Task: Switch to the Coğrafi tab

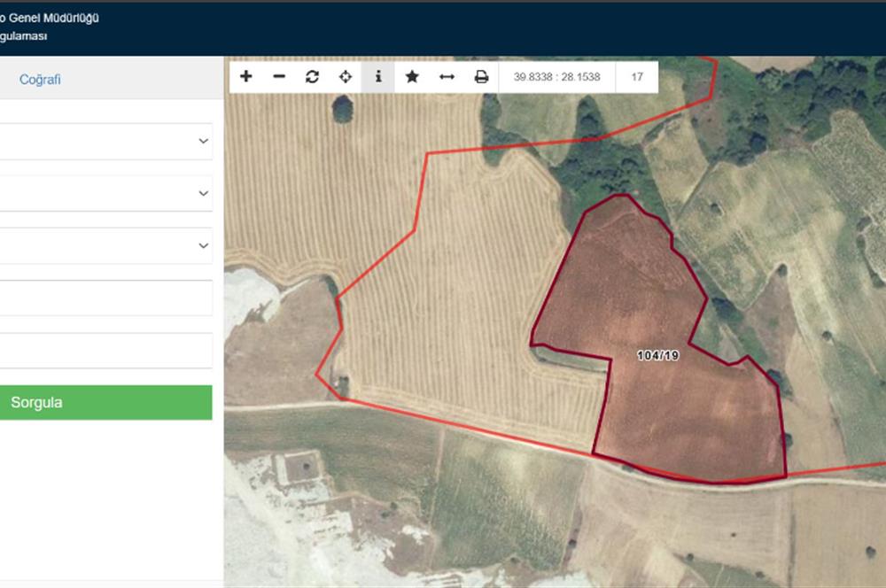Action: 40,80
